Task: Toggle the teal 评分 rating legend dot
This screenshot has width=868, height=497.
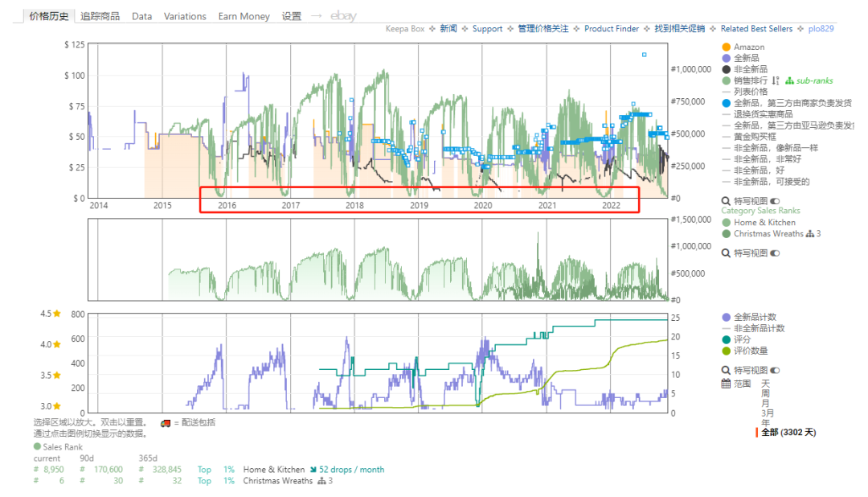Action: point(727,339)
